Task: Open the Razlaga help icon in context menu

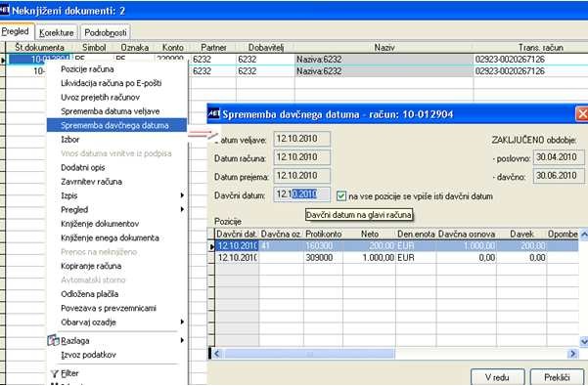Action: [x=53, y=340]
